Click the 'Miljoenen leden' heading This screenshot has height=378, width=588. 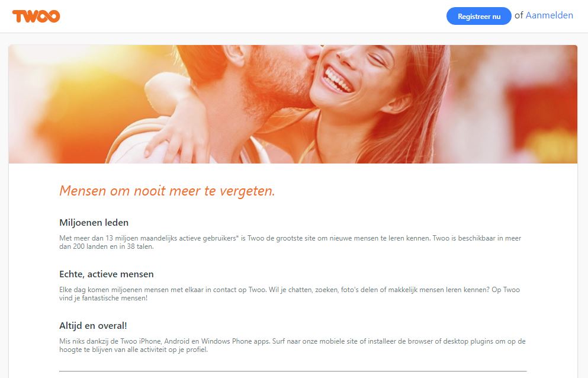pyautogui.click(x=94, y=223)
